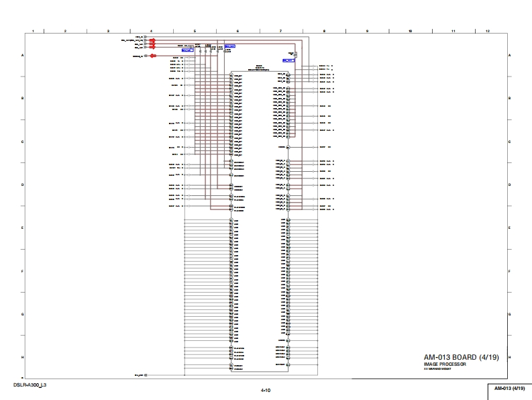Click the blue label under column 6

[x=230, y=45]
